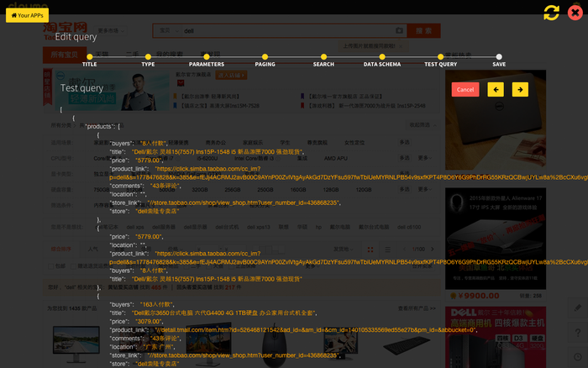Click the camera image-search icon in search box
Viewport: 588px width, 368px height.
[399, 31]
